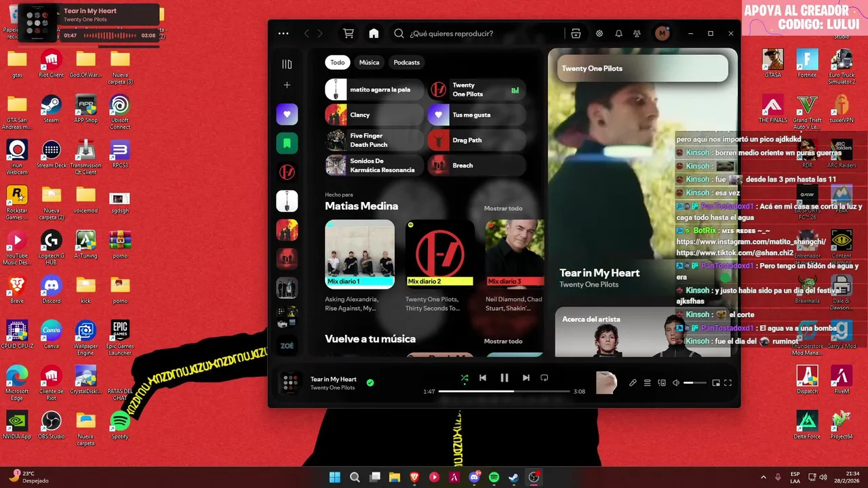Open 'Five Finger Death Punch' shortcut
Viewport: 868px width, 488px height.
374,140
